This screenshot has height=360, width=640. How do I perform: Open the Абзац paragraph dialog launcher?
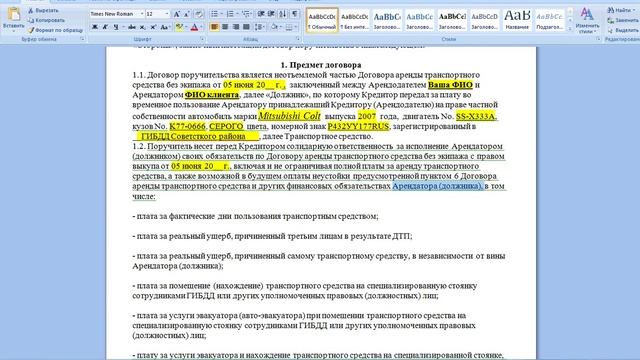coord(298,39)
